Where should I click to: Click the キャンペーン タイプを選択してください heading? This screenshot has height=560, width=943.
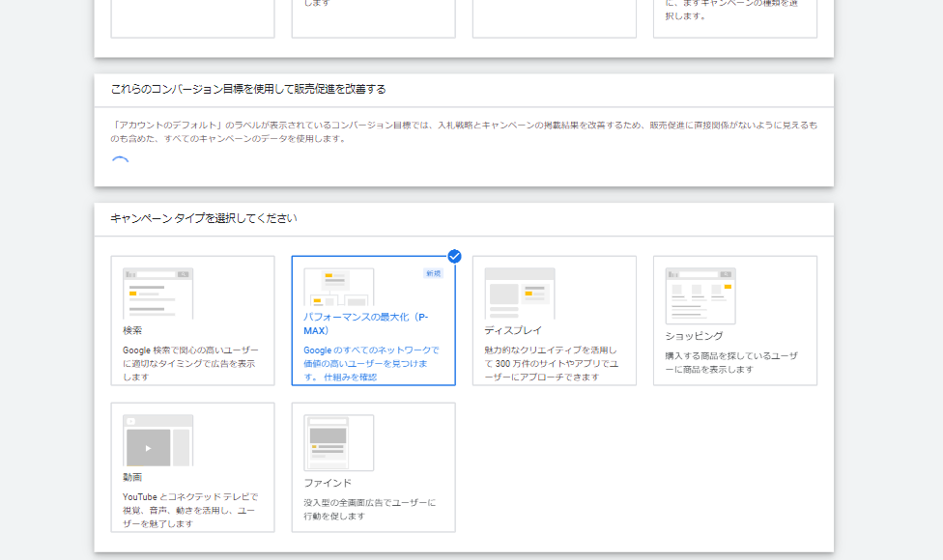point(203,218)
